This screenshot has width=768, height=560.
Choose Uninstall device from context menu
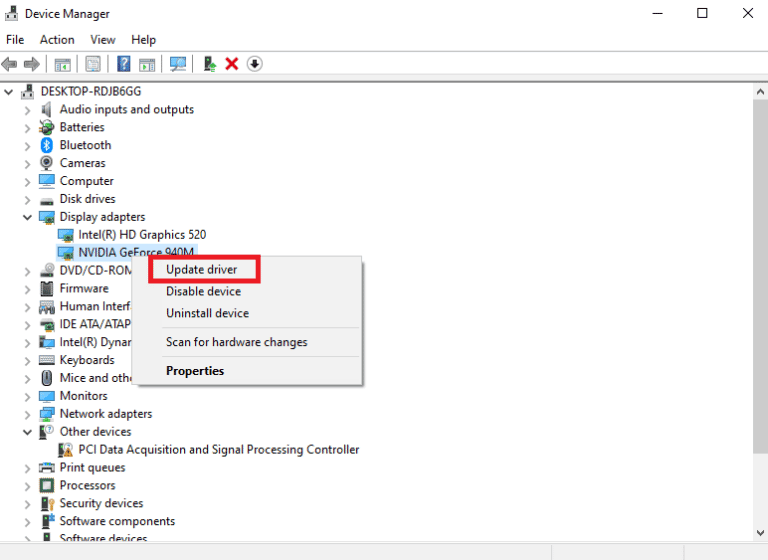tap(207, 313)
